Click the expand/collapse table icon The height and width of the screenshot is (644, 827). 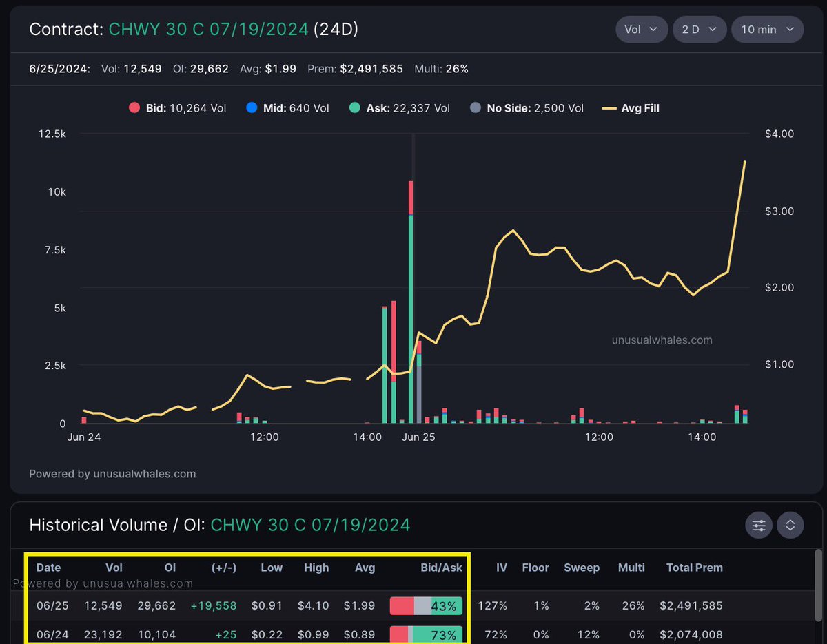pyautogui.click(x=790, y=526)
